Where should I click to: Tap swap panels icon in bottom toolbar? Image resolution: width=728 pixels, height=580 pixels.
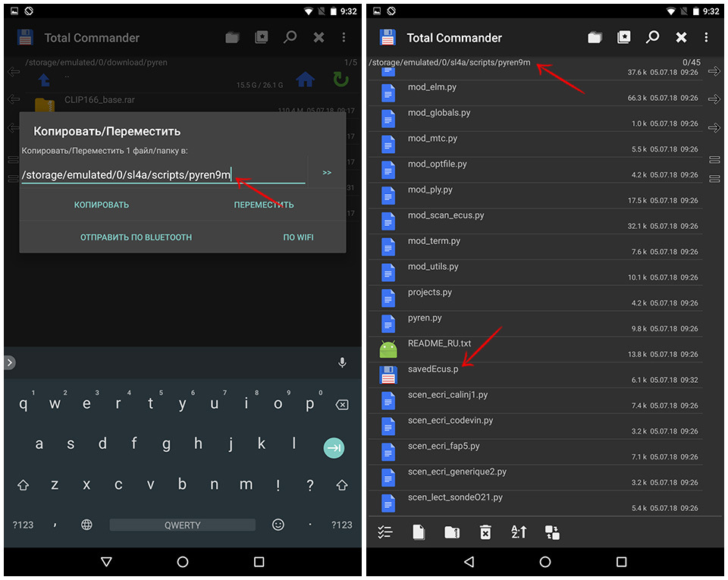click(552, 532)
